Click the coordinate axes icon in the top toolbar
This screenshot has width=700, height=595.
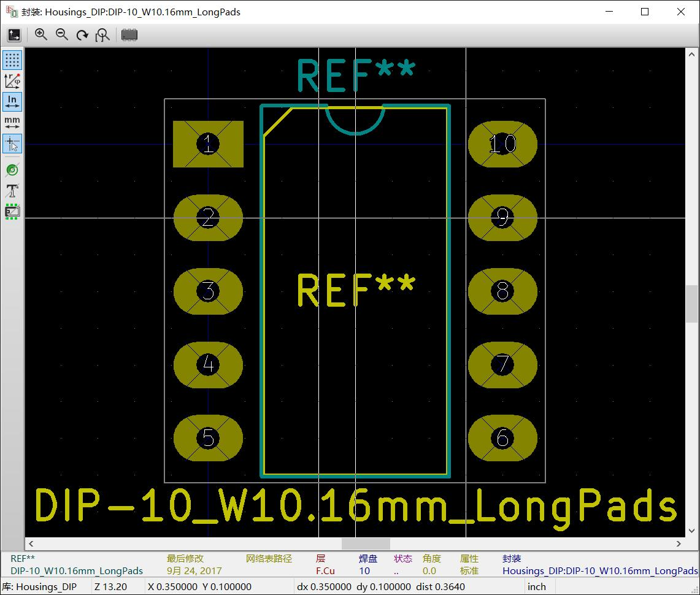pyautogui.click(x=14, y=35)
